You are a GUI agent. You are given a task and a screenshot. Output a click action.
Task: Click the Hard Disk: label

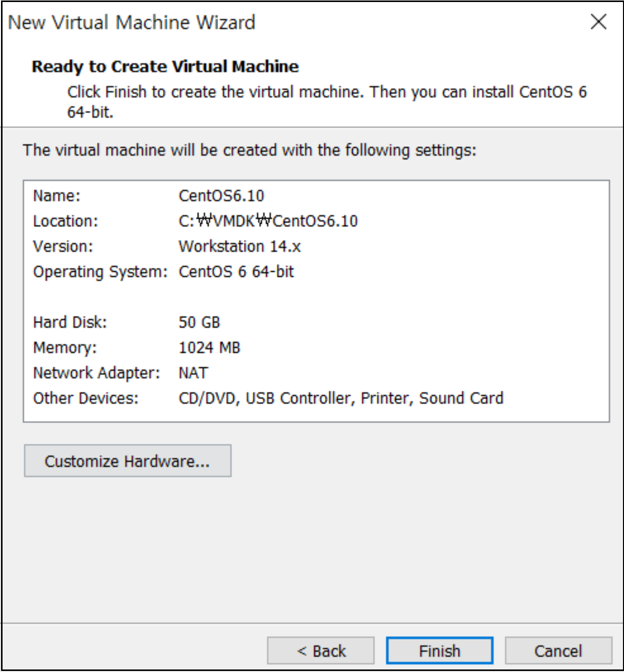(x=70, y=322)
